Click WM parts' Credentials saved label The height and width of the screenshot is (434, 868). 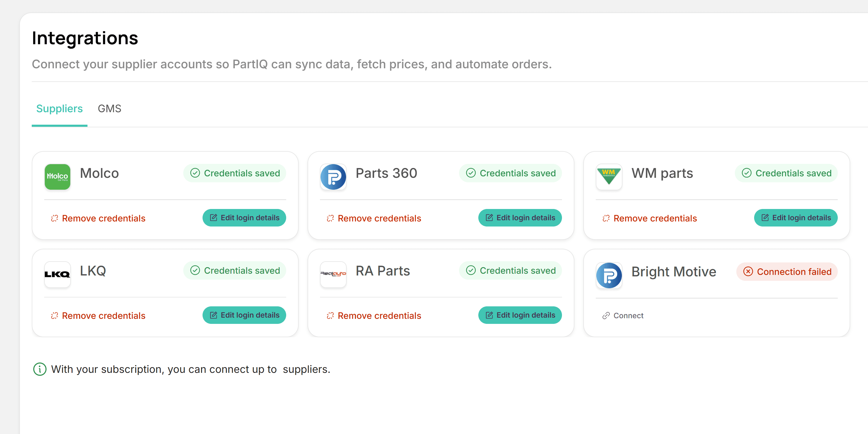tap(793, 173)
